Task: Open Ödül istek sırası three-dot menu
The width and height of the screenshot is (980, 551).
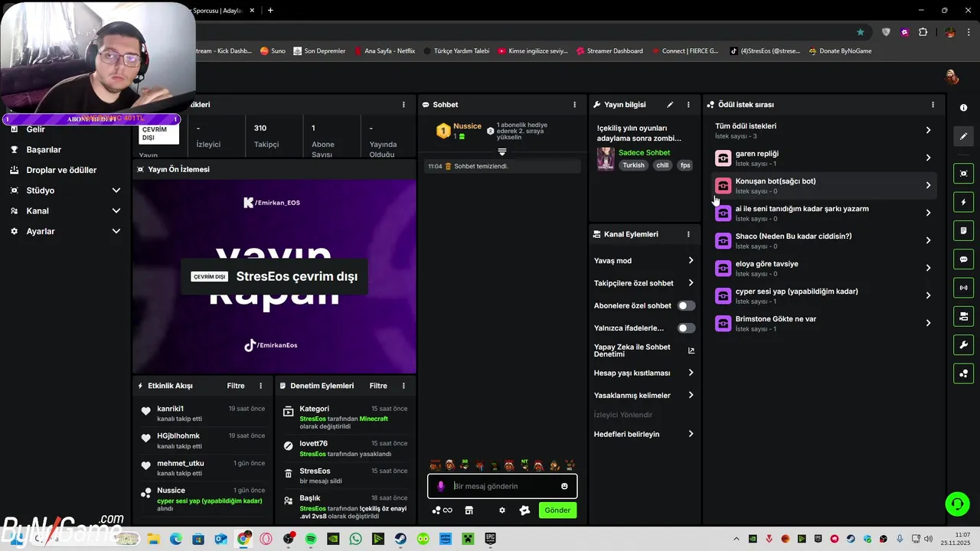Action: click(933, 105)
